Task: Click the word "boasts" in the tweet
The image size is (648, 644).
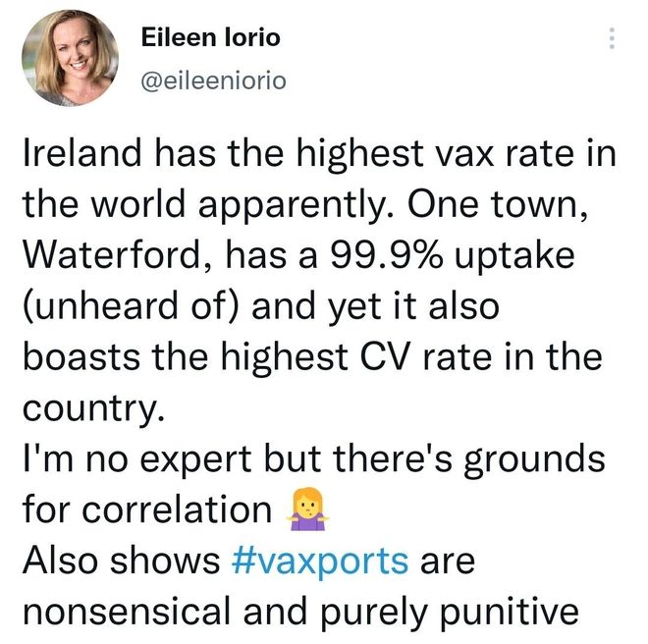Action: 81,357
